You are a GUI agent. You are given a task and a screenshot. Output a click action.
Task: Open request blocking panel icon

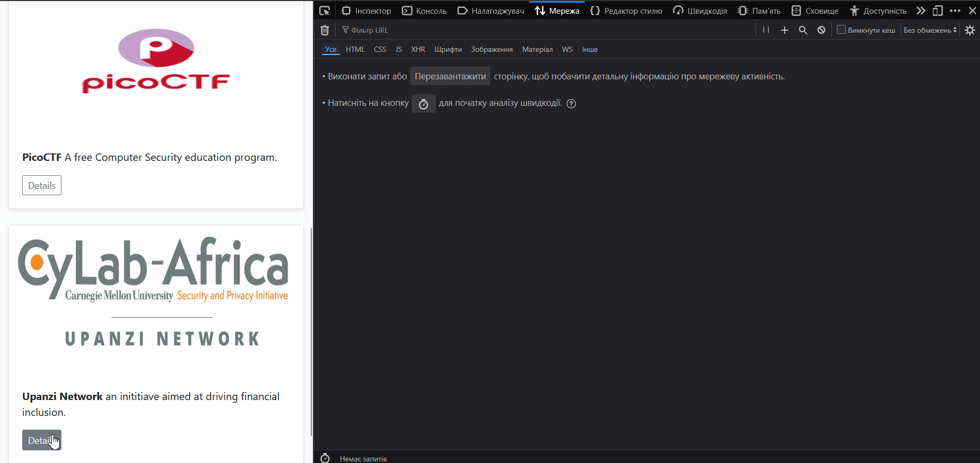tap(821, 30)
